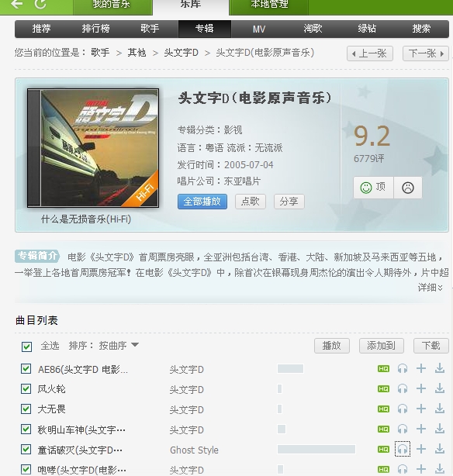The width and height of the screenshot is (453, 476).
Task: Click the HQ quality badge for 童话破灭
Action: coord(383,450)
